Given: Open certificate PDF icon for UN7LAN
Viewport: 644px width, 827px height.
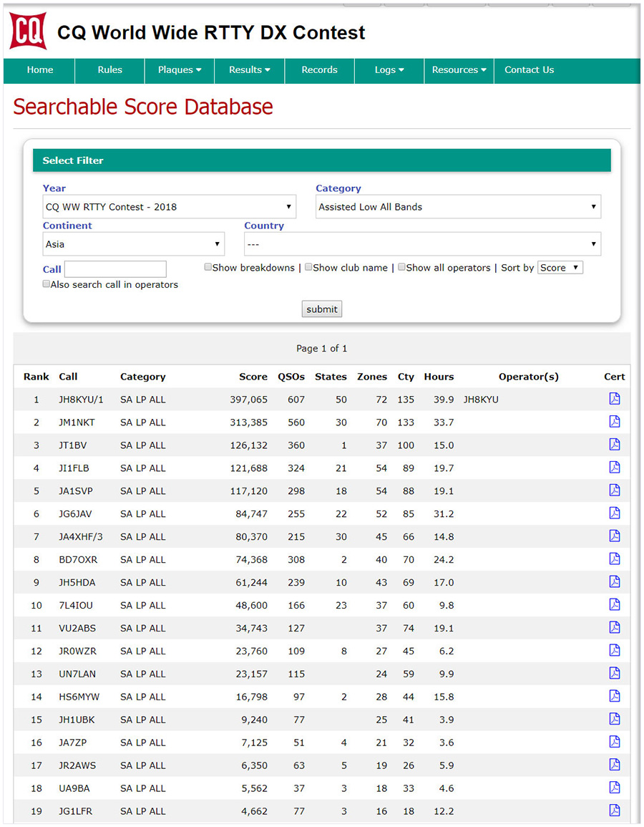Looking at the screenshot, I should (614, 674).
